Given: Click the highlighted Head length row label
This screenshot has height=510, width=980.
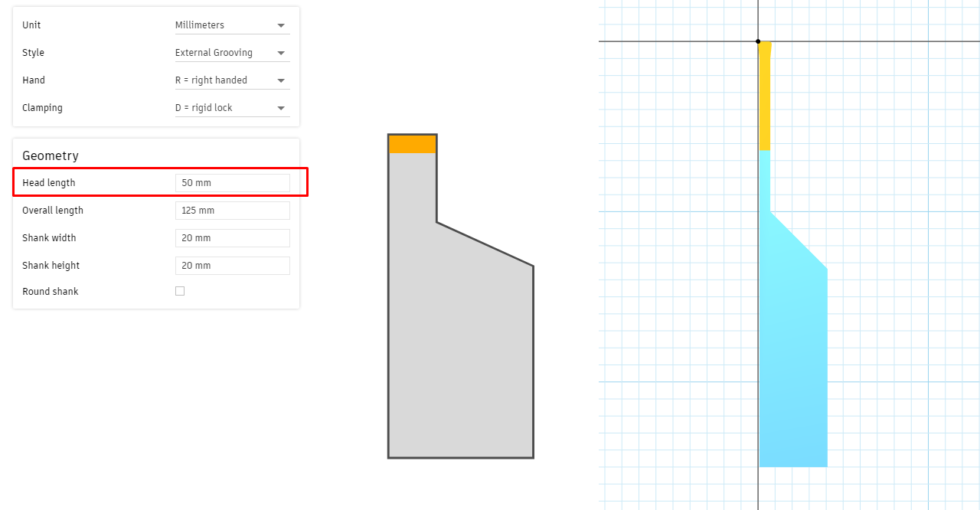Looking at the screenshot, I should (48, 182).
